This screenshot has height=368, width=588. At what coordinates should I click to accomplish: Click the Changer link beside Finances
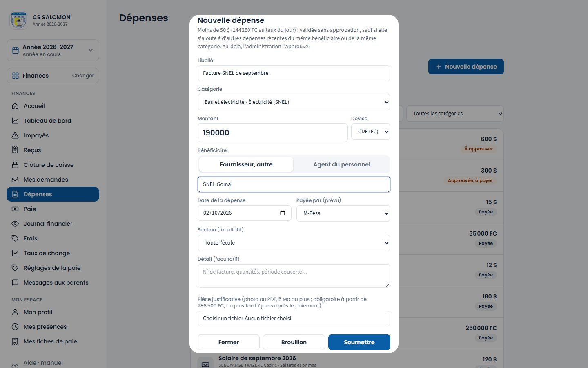pos(83,76)
